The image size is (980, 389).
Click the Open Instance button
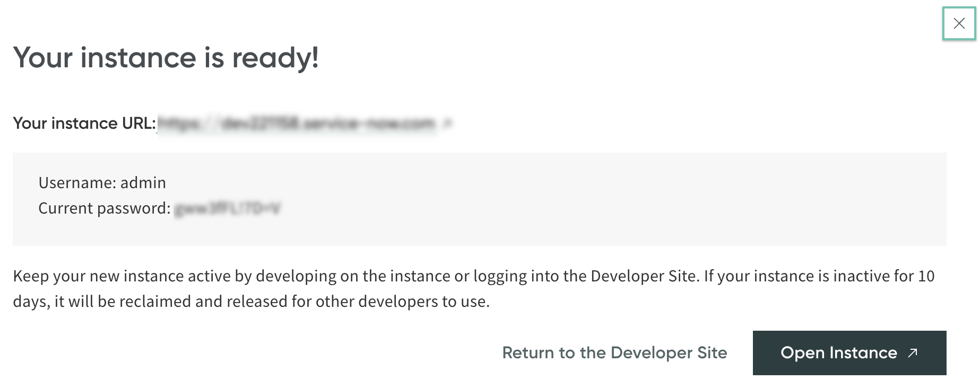849,353
